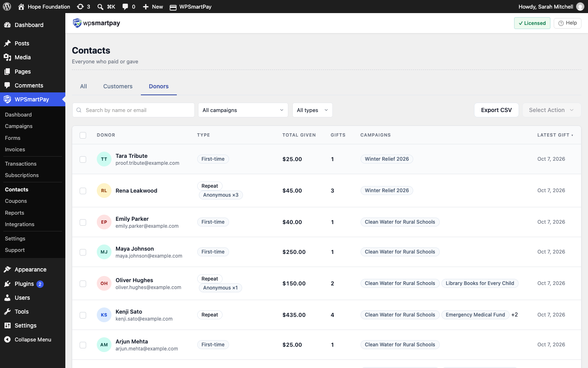588x368 pixels.
Task: Expand Kenji Sato's +2 more campaigns
Action: coord(514,315)
